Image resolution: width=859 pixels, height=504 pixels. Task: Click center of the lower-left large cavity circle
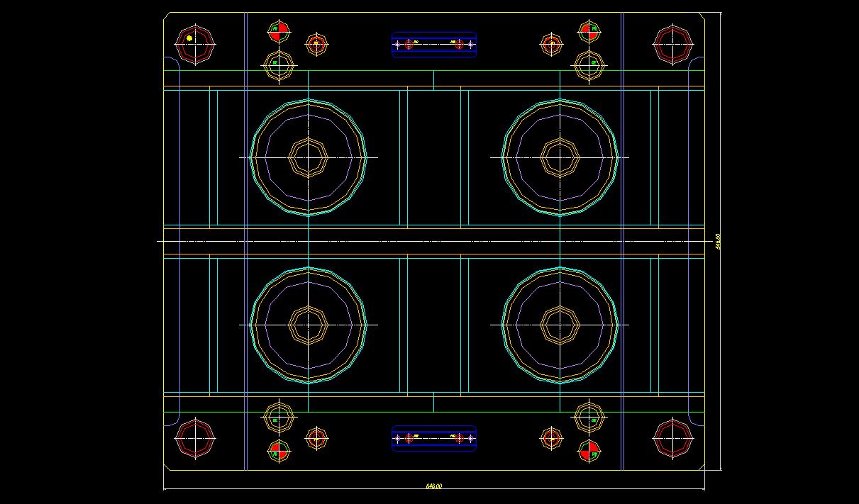309,325
